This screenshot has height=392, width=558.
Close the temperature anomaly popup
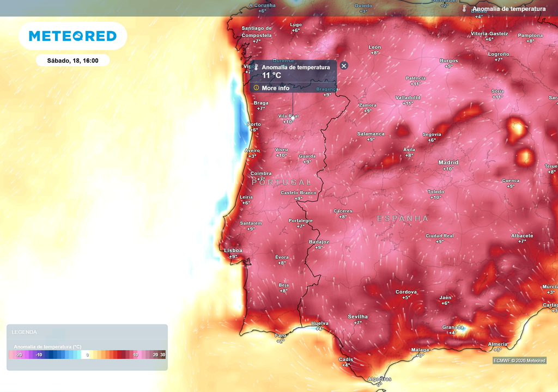[343, 65]
